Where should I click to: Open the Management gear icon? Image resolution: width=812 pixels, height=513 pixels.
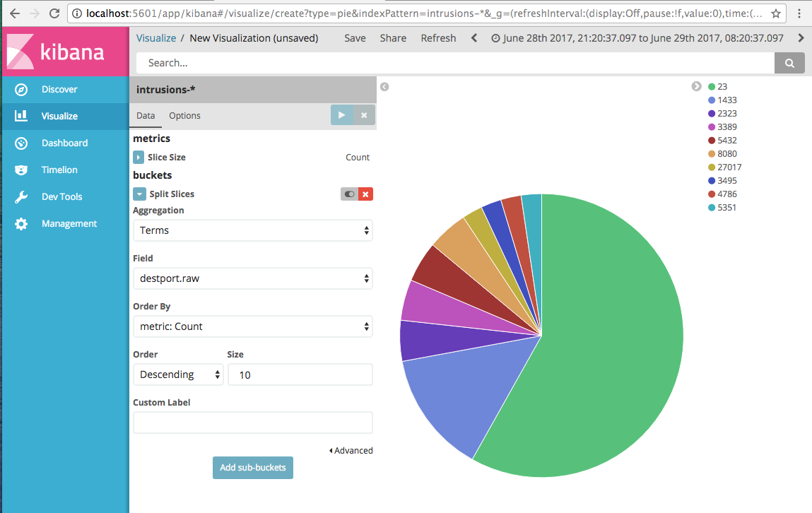[21, 224]
